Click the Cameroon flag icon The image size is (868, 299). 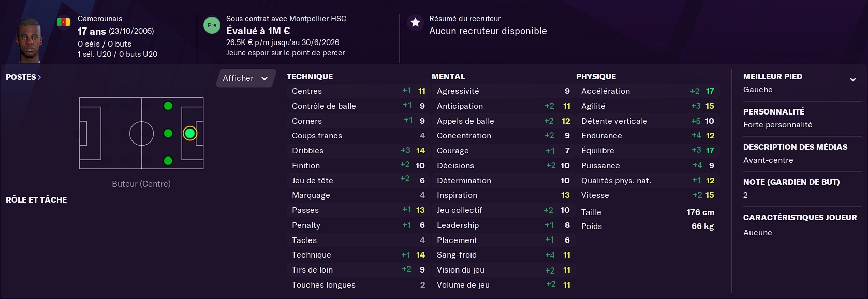63,22
